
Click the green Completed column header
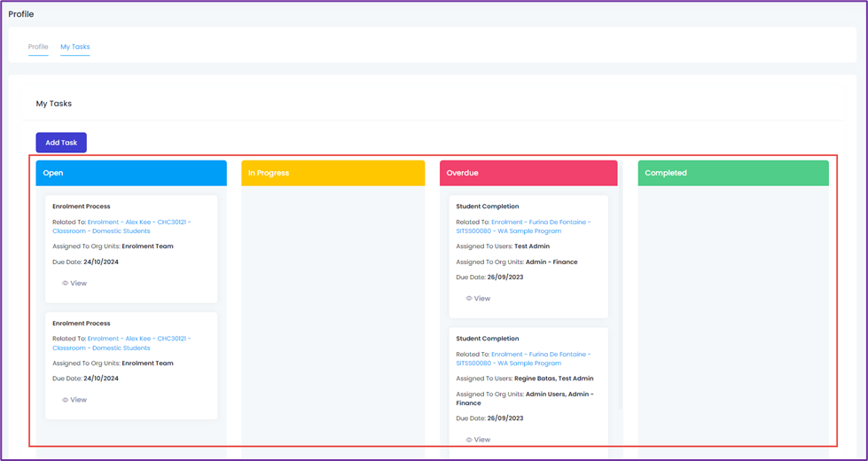[733, 173]
